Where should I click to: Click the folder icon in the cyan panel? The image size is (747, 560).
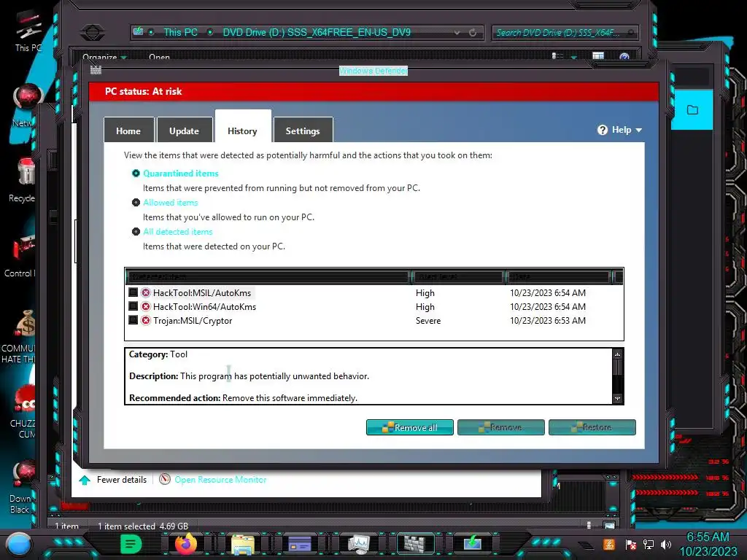pos(693,110)
